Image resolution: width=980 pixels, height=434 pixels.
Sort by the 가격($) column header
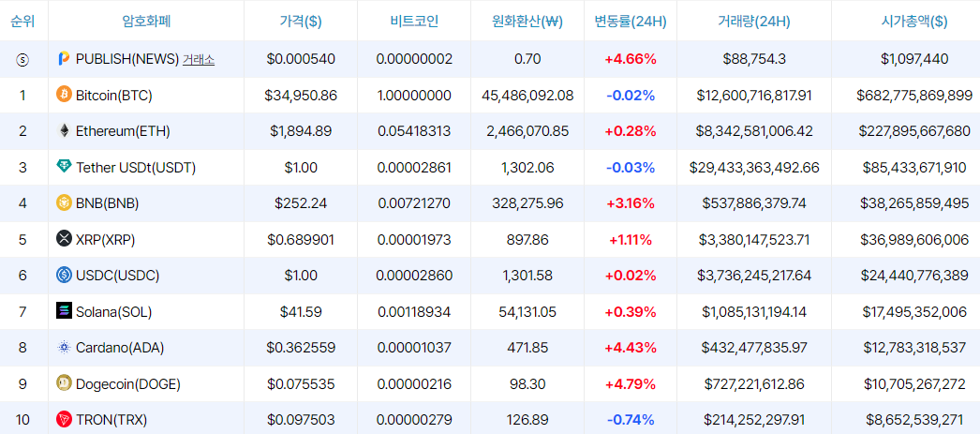coord(301,22)
